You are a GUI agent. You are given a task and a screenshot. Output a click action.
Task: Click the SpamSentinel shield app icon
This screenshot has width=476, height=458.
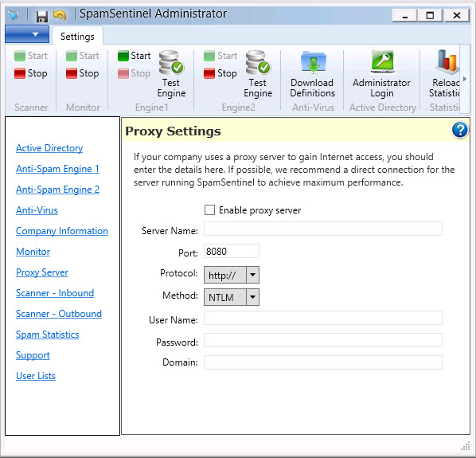[14, 15]
